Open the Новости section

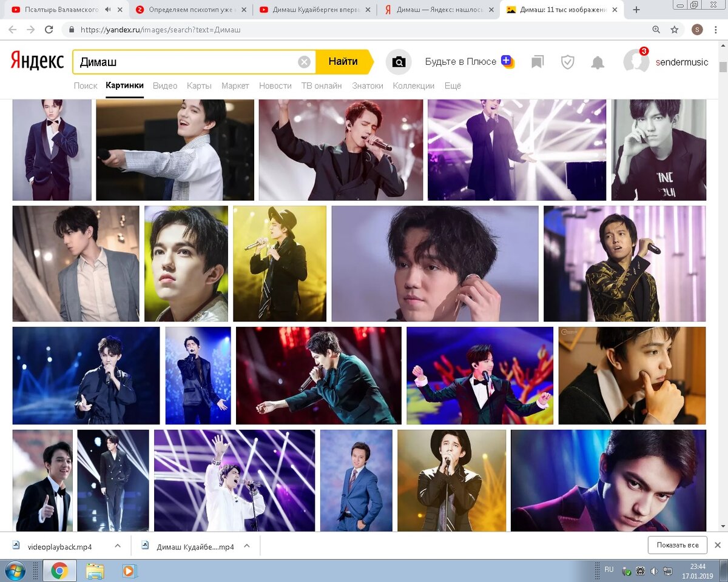275,86
